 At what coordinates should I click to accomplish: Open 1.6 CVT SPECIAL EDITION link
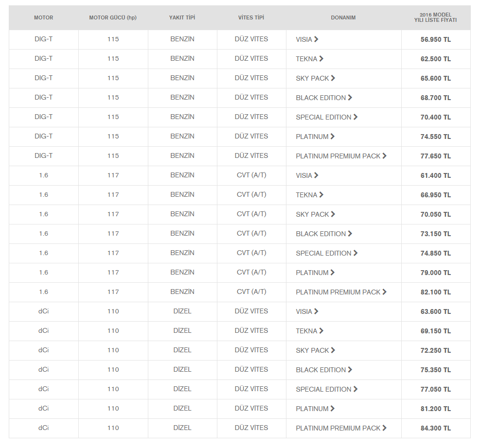(327, 253)
